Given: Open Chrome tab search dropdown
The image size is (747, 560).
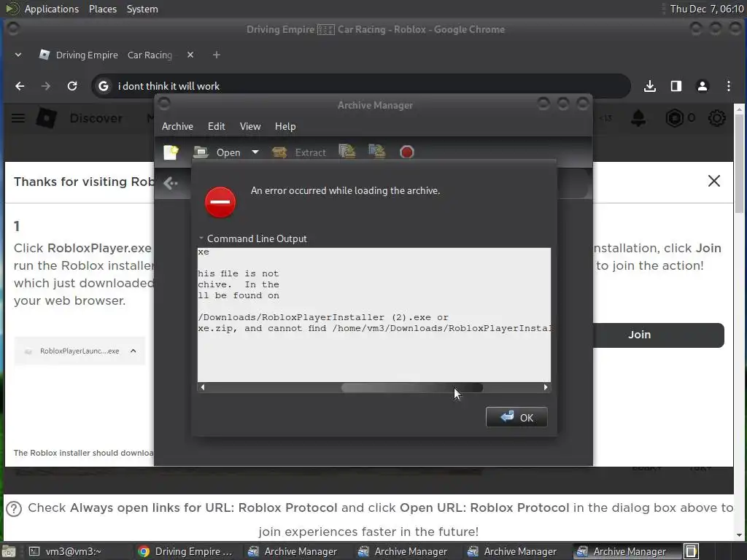Looking at the screenshot, I should pos(18,55).
